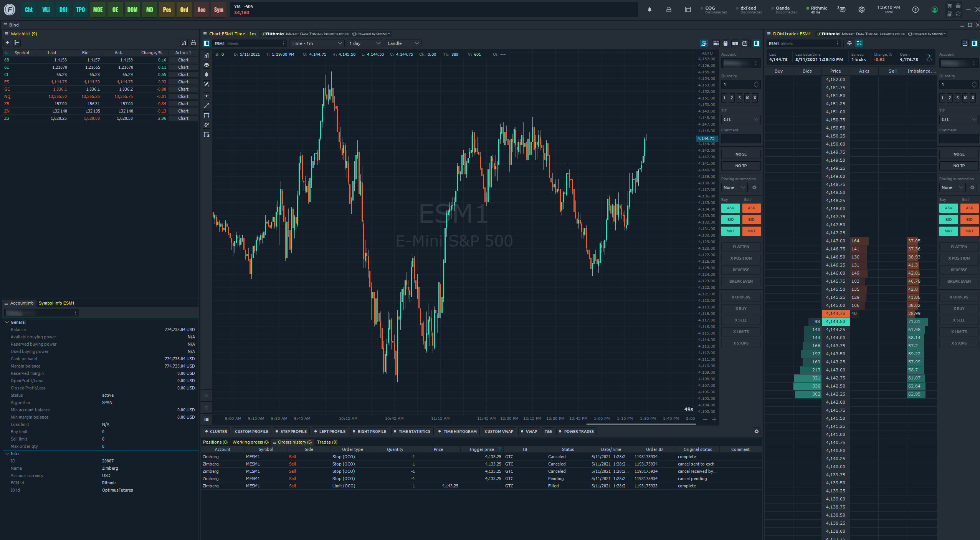The width and height of the screenshot is (980, 540).
Task: Open the TPO shortcut in top bar
Action: (81, 10)
